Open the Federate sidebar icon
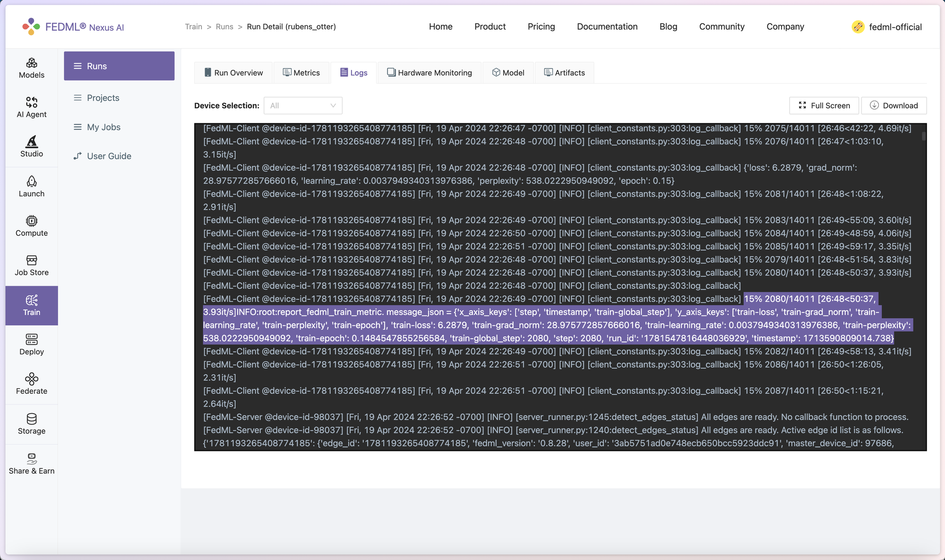Screen dimensions: 945x560 (32, 379)
